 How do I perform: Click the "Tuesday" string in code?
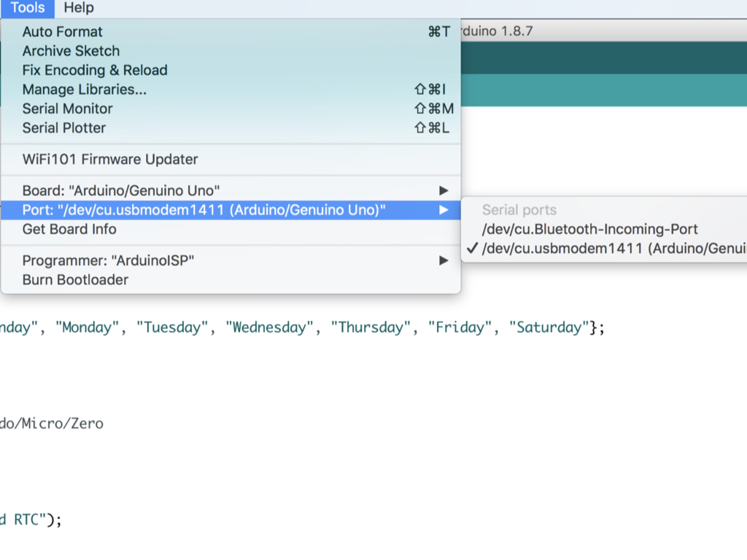(x=172, y=327)
